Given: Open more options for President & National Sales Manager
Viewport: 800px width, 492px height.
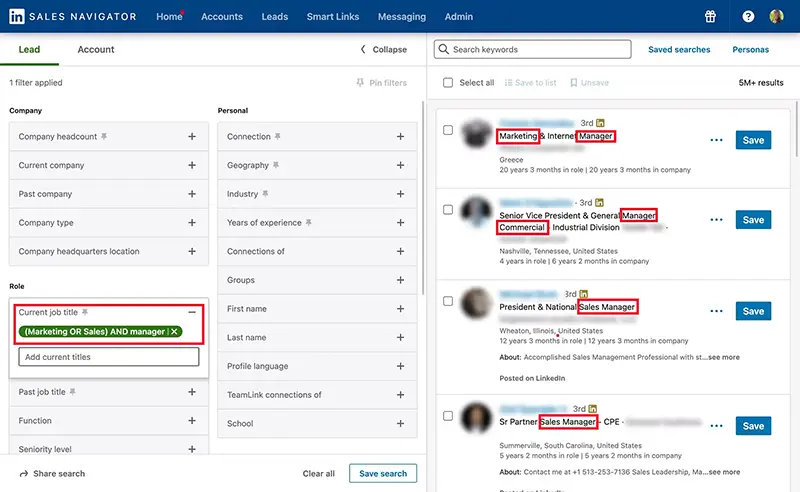Looking at the screenshot, I should (716, 311).
